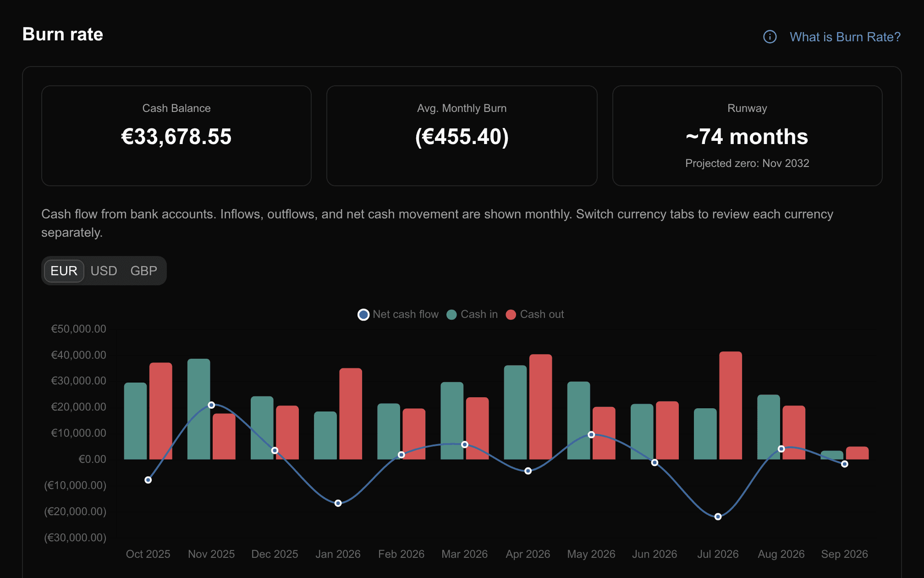The height and width of the screenshot is (578, 924).
Task: Click the Mar 2026 red cash out bar
Action: point(477,428)
